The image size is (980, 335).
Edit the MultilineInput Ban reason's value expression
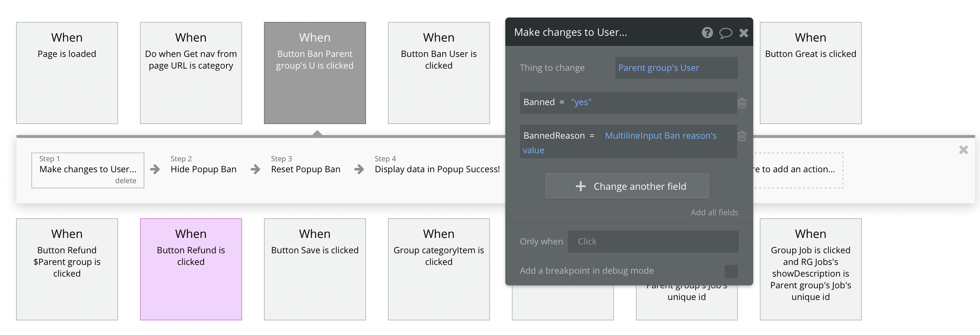pyautogui.click(x=660, y=136)
